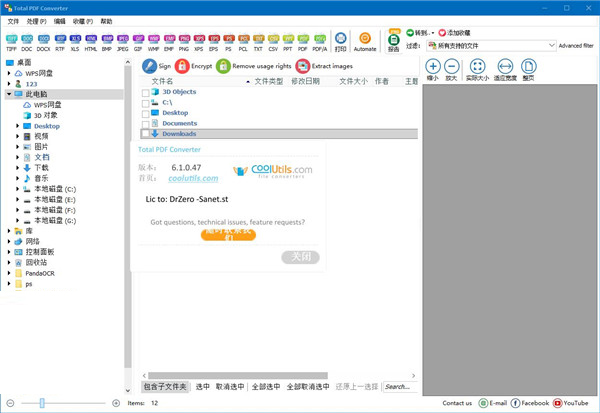Open the 文件 menu
Viewport: 600px width, 413px height.
(13, 21)
